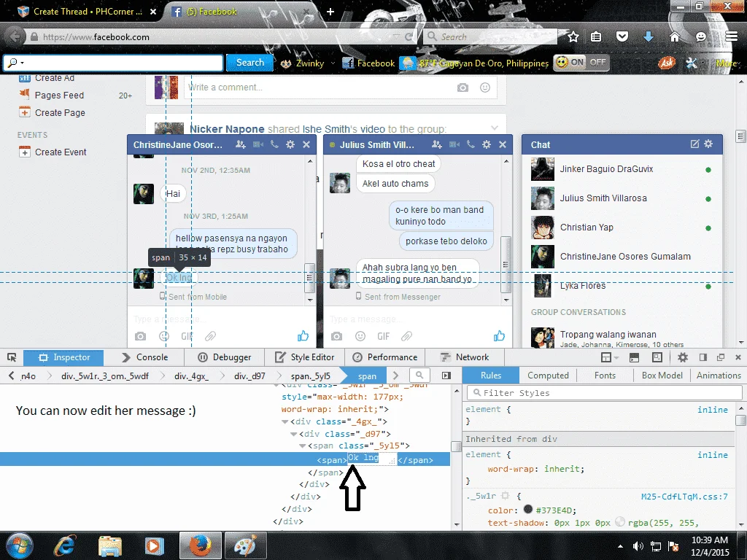Collapse the div class="_4gx_" node
Image resolution: width=747 pixels, height=560 pixels.
(x=285, y=421)
